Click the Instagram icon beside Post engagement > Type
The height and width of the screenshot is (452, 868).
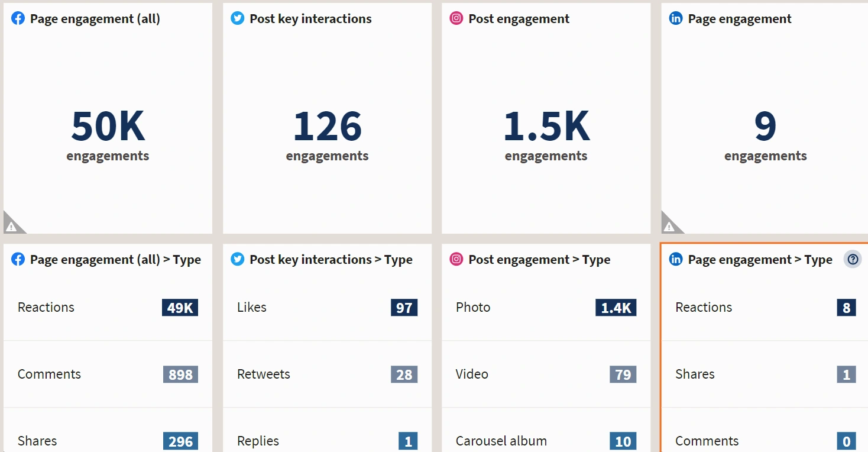pyautogui.click(x=456, y=259)
